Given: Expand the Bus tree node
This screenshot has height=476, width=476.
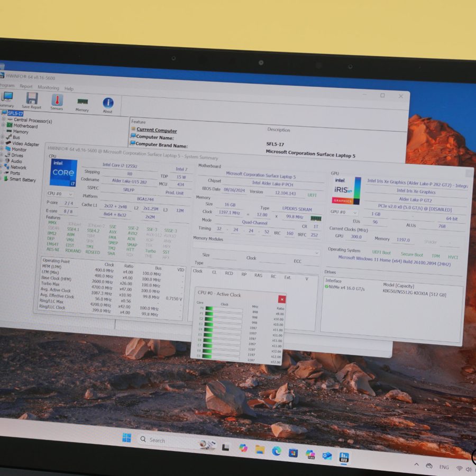Looking at the screenshot, I should coord(3,136).
